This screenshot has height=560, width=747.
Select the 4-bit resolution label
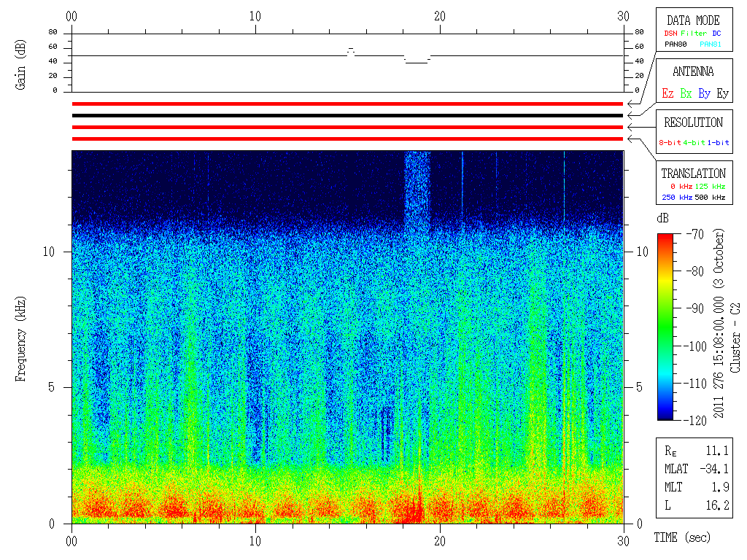click(694, 142)
